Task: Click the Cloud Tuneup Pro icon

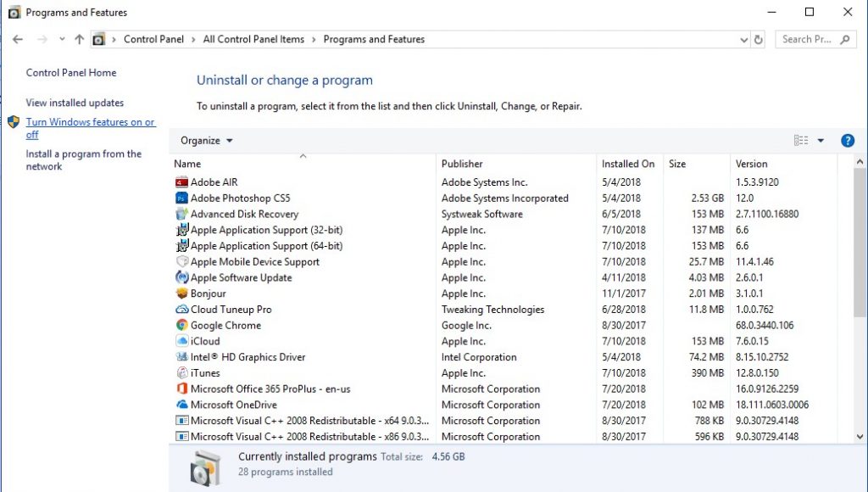Action: [x=181, y=309]
